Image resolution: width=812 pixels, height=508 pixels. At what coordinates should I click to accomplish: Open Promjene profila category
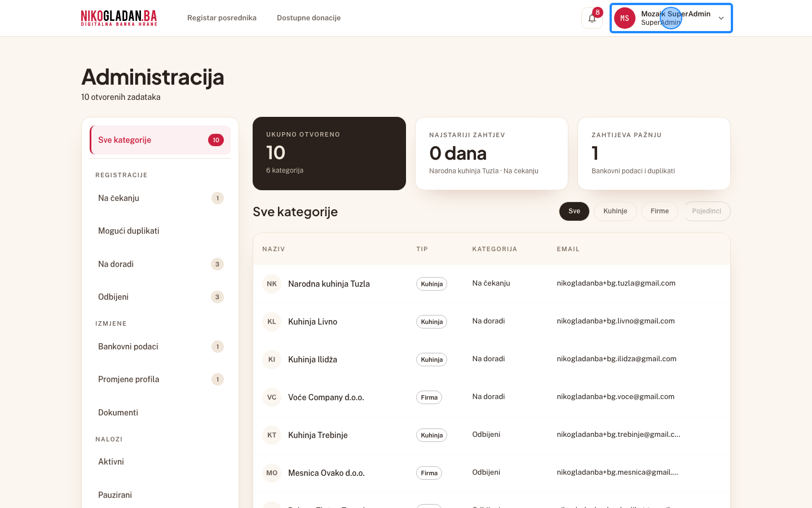point(160,379)
